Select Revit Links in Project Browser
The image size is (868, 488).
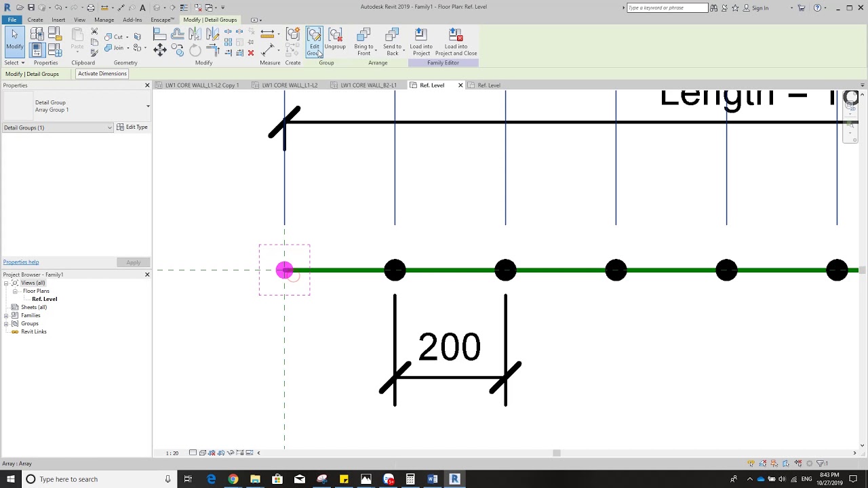(33, 331)
